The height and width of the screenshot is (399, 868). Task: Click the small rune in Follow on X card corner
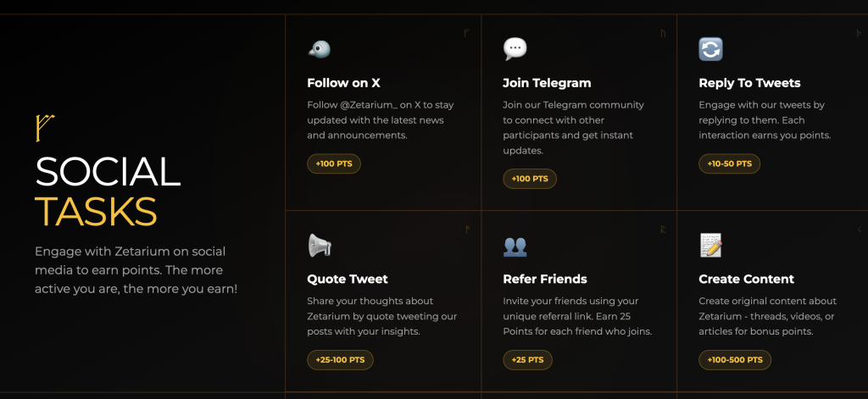(466, 33)
